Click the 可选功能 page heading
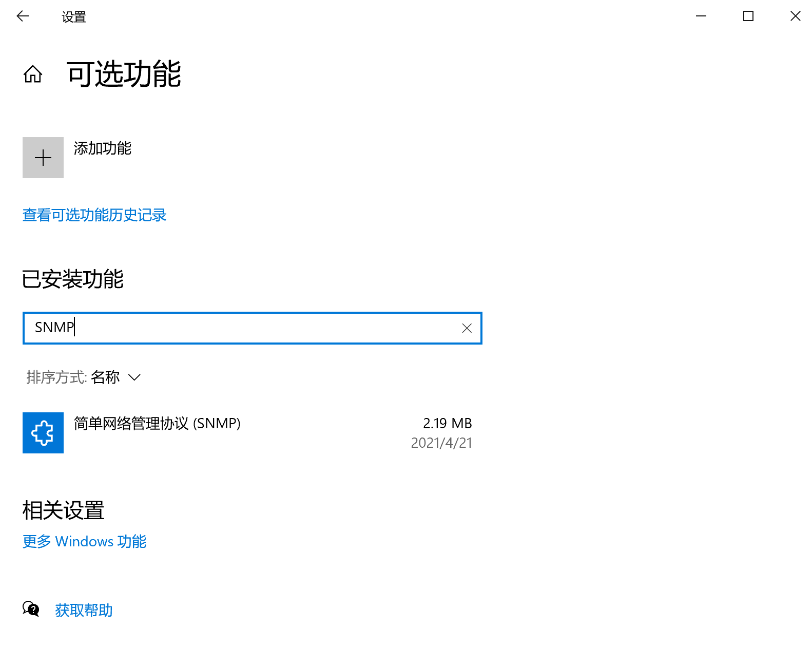This screenshot has width=812, height=647. [124, 74]
